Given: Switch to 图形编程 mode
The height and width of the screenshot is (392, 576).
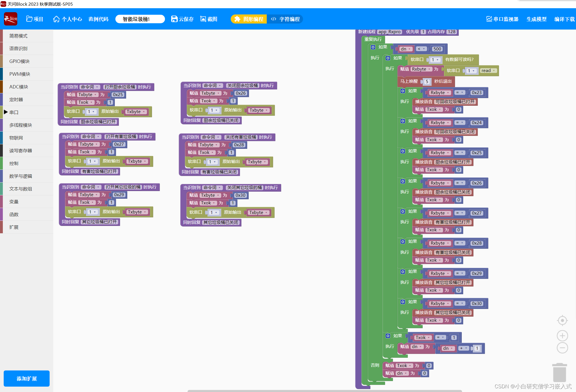Looking at the screenshot, I should coord(249,19).
